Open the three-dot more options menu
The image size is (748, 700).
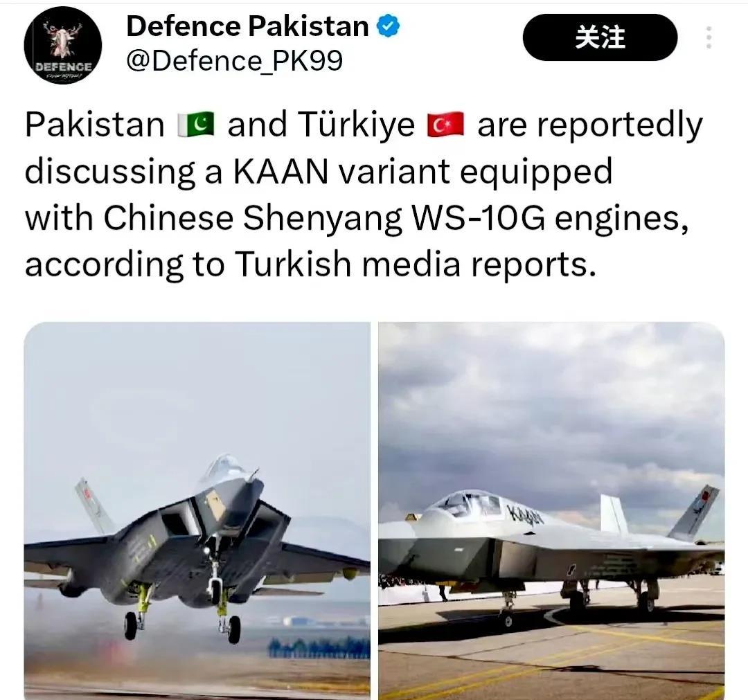(x=709, y=37)
